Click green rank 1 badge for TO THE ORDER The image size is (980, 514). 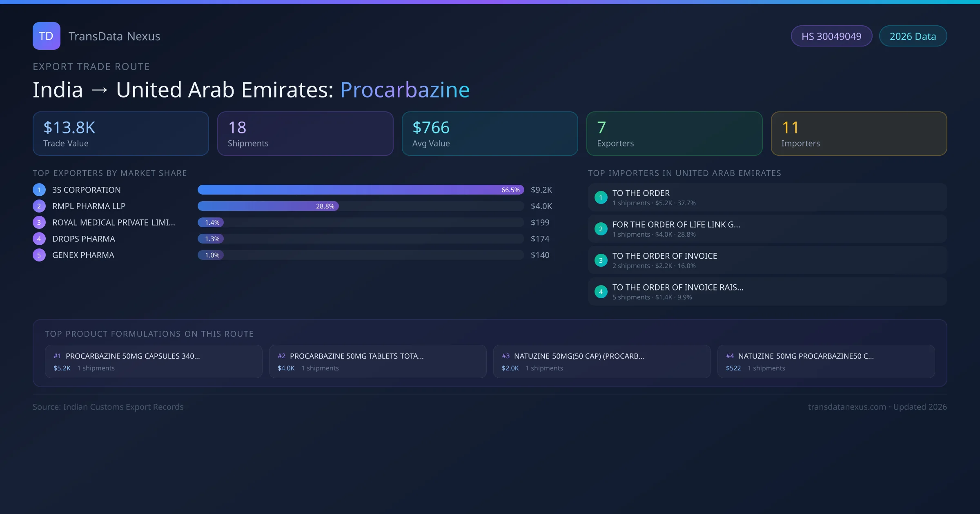pyautogui.click(x=601, y=197)
